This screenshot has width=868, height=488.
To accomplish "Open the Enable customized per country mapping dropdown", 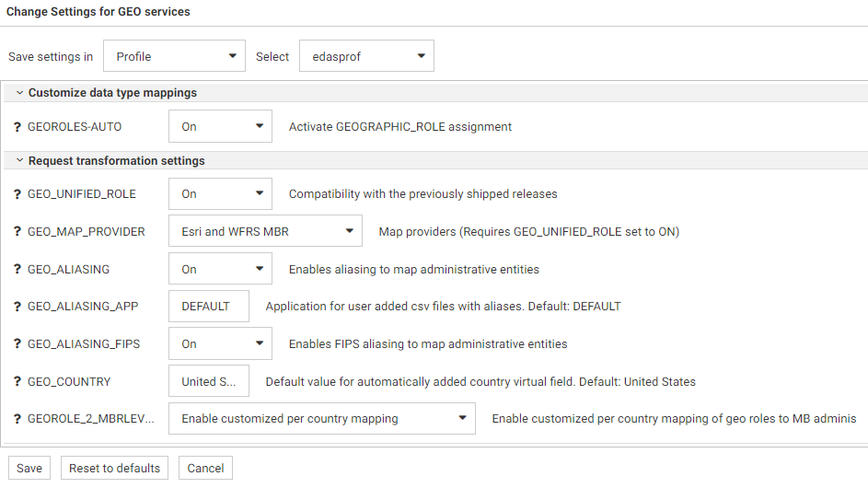I will pos(322,419).
